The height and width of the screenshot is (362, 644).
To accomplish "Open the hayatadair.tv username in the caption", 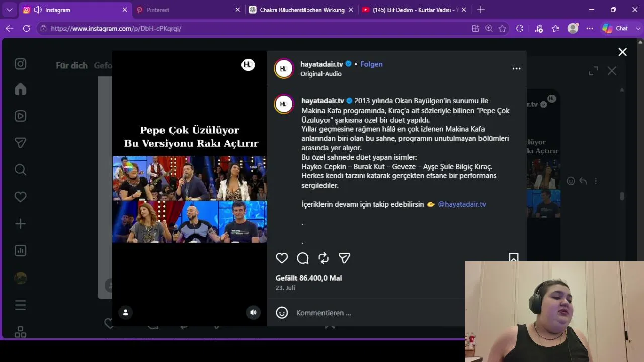I will pyautogui.click(x=323, y=101).
